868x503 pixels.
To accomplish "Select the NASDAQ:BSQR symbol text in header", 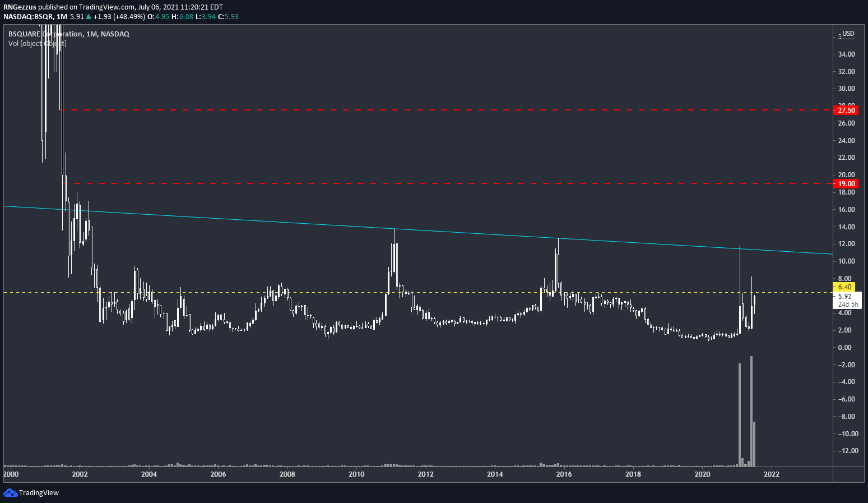I will click(27, 17).
